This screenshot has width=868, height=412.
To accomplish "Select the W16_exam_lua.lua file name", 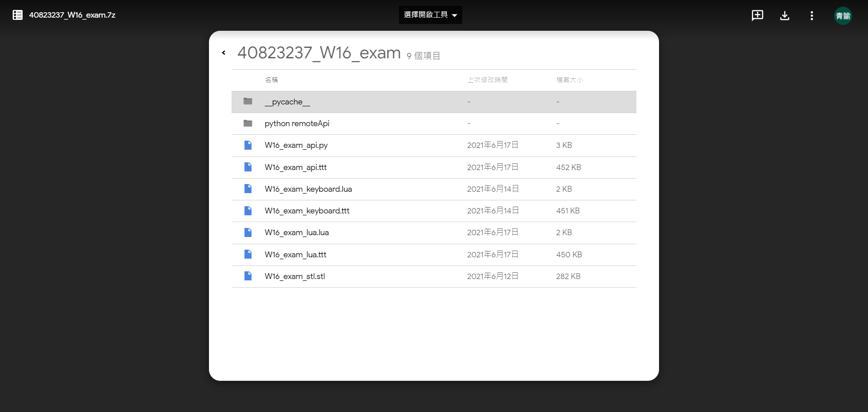I will (296, 232).
